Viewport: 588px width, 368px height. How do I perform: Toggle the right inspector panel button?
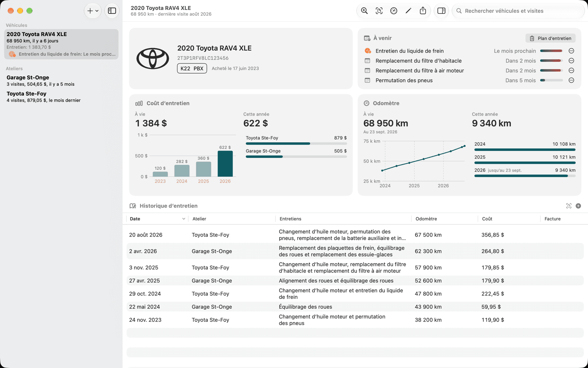441,11
